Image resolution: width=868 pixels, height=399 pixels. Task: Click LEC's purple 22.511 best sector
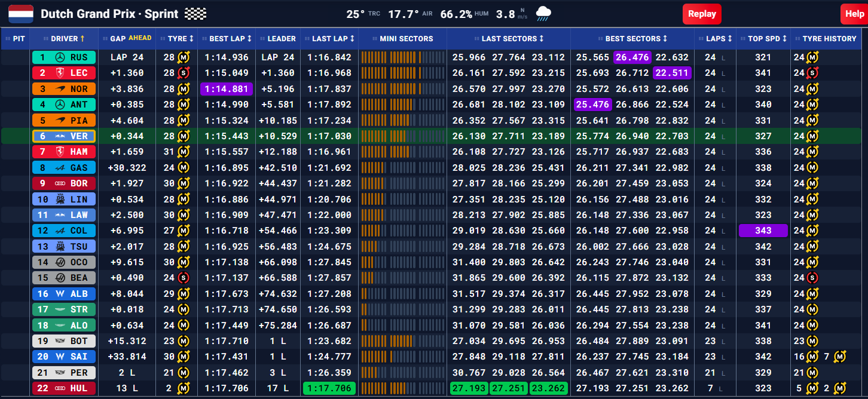(672, 73)
